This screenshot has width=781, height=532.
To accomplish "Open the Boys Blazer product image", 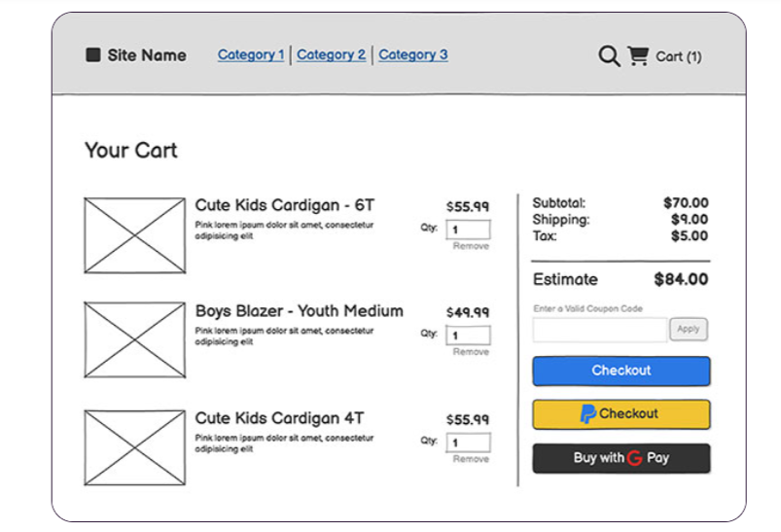I will coord(134,339).
